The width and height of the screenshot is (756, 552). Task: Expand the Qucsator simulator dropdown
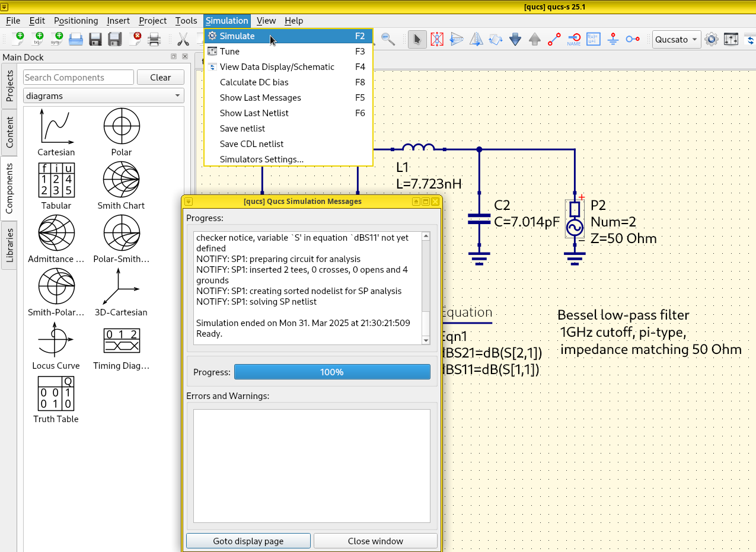click(677, 40)
